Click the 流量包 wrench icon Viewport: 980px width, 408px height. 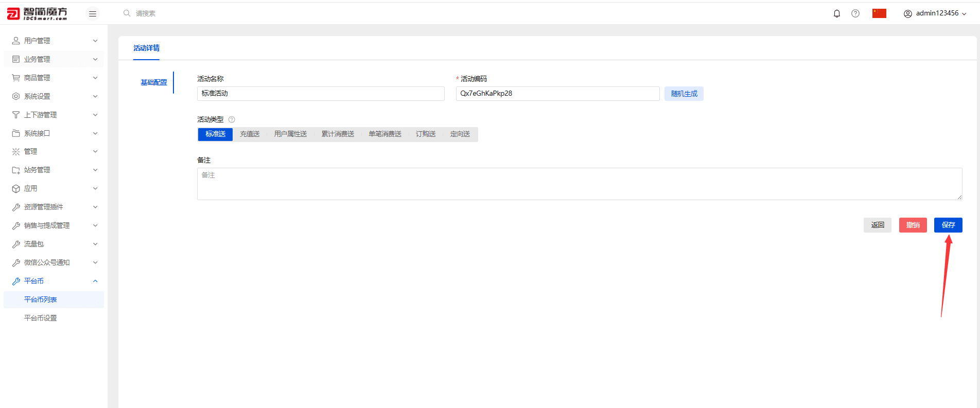pyautogui.click(x=16, y=244)
